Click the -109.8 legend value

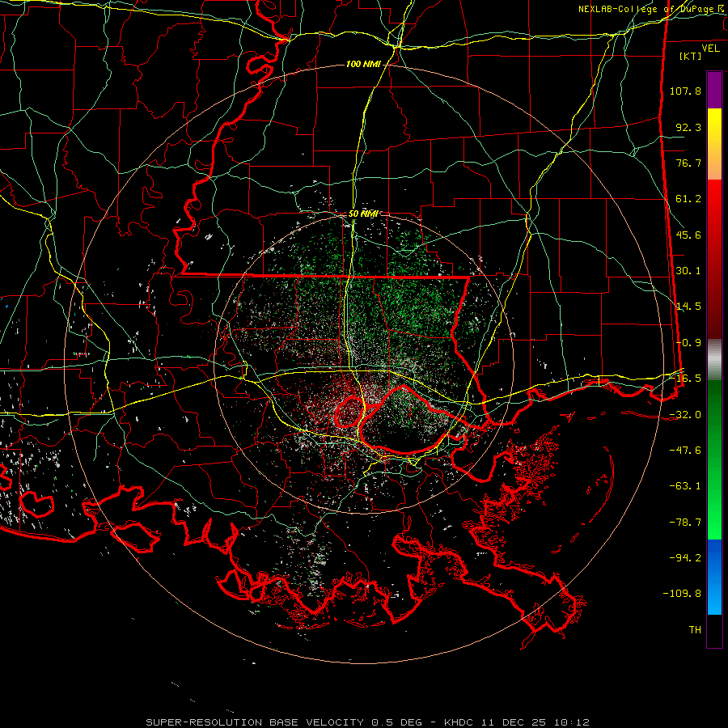click(682, 594)
